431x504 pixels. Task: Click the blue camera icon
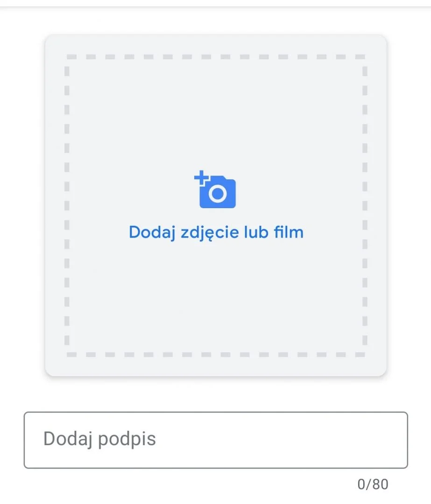(x=216, y=190)
